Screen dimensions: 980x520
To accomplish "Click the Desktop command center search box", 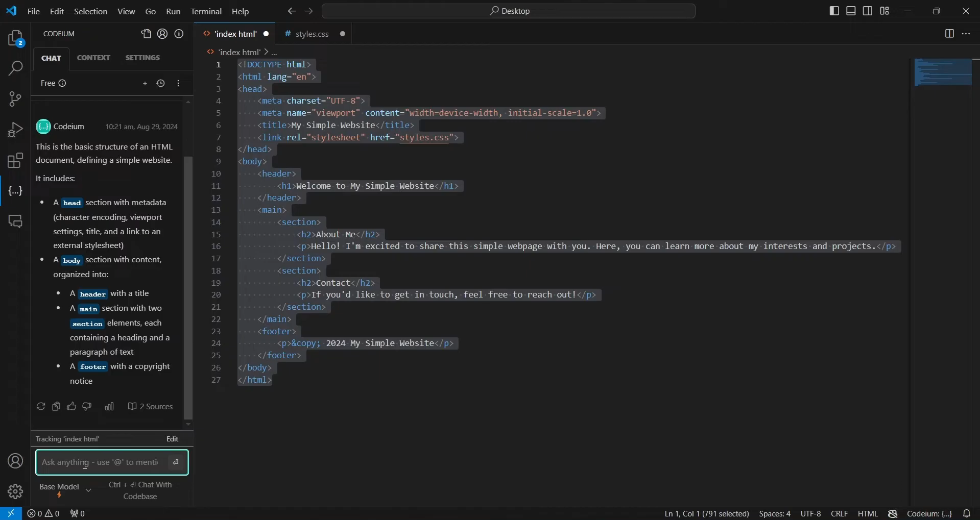I will [x=509, y=11].
